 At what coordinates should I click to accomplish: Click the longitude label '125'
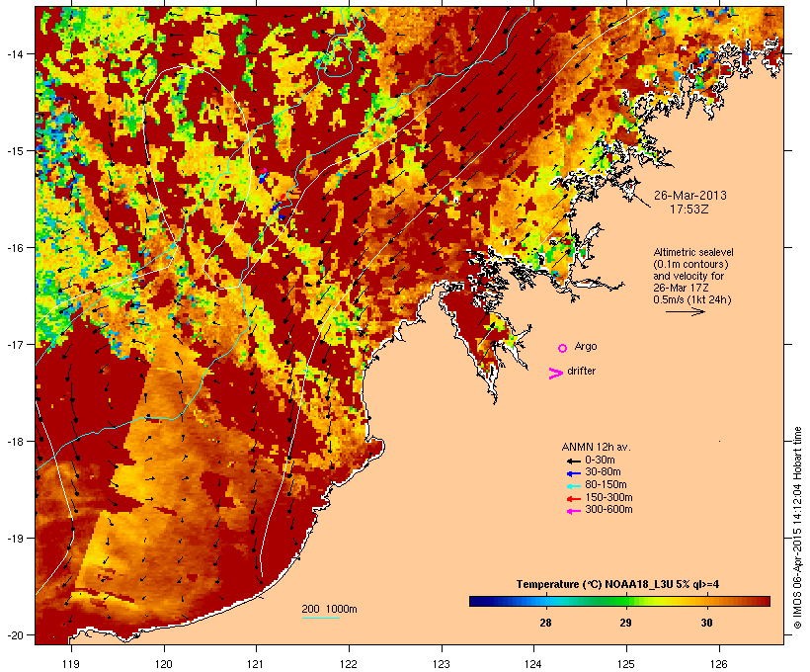click(x=626, y=664)
